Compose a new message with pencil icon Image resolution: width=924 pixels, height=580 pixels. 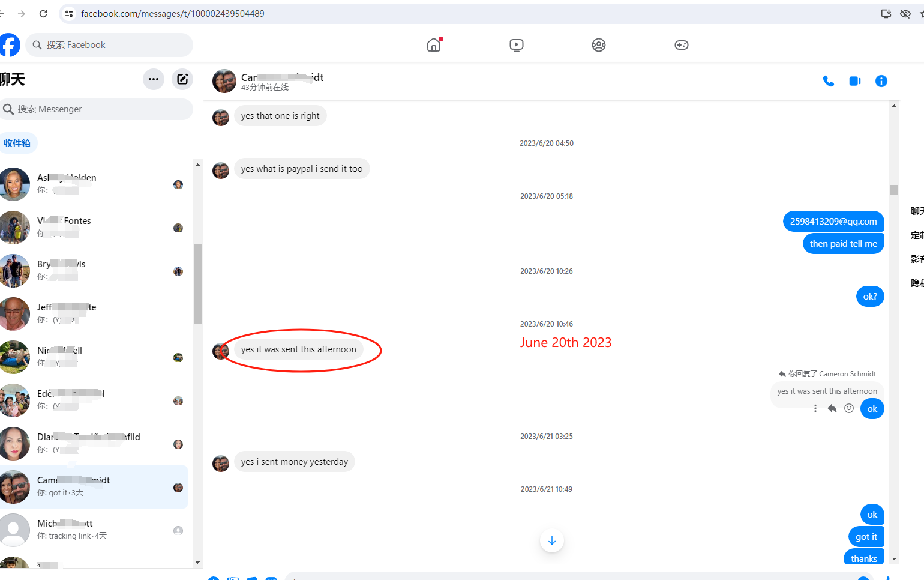coord(182,79)
